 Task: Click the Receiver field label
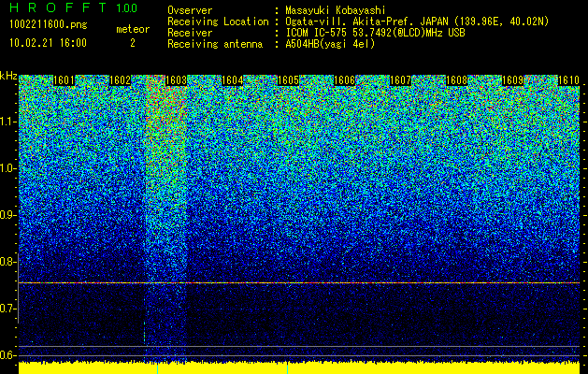click(x=190, y=33)
